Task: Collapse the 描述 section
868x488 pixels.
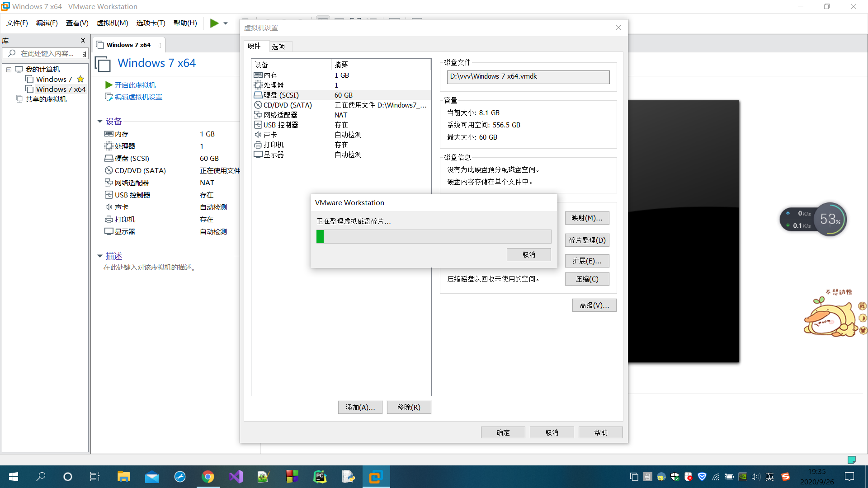Action: 100,256
